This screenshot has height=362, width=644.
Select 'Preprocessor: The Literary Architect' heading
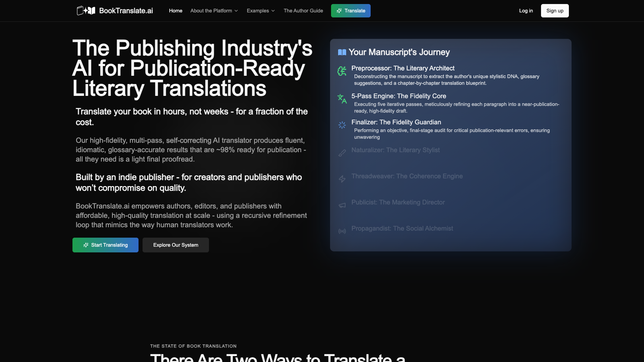pyautogui.click(x=403, y=68)
